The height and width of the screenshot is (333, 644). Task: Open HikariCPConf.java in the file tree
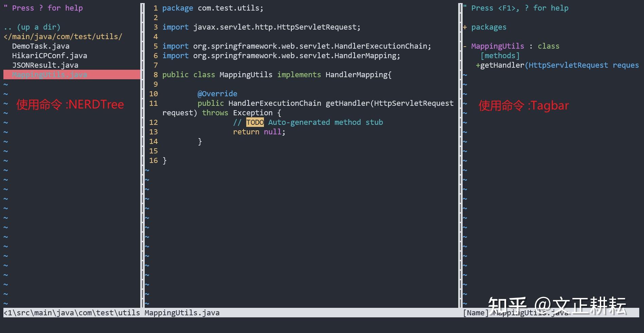tap(50, 55)
